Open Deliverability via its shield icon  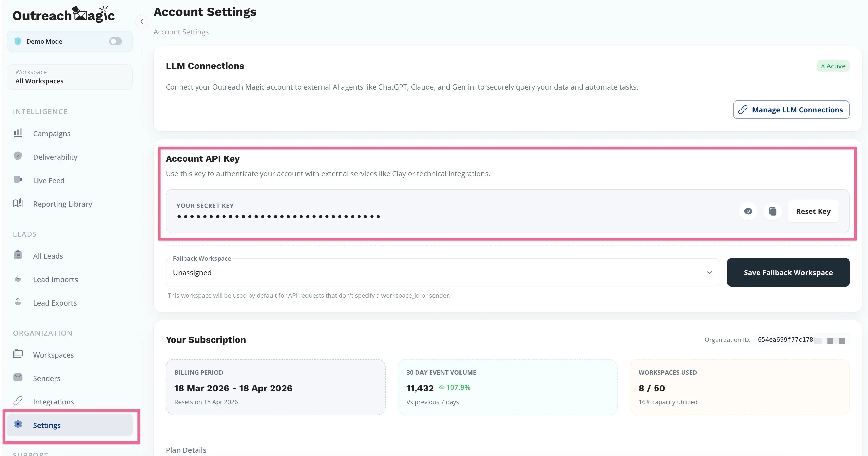click(x=18, y=156)
